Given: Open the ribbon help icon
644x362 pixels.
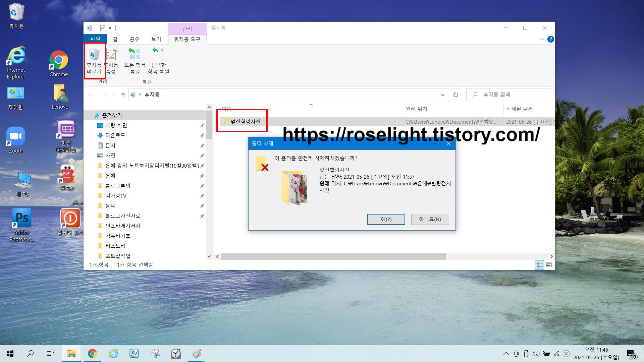Looking at the screenshot, I should coord(550,39).
